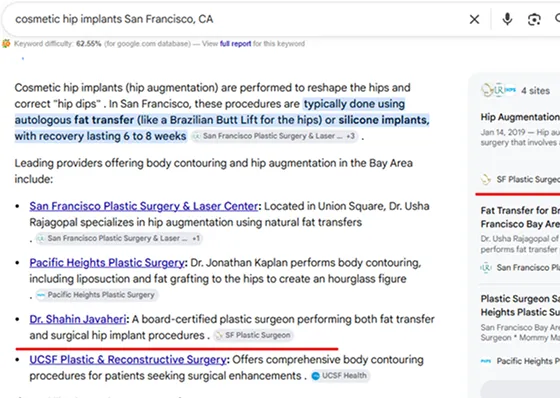Click the UCSF Health source chip
The image size is (560, 398).
[x=340, y=375]
